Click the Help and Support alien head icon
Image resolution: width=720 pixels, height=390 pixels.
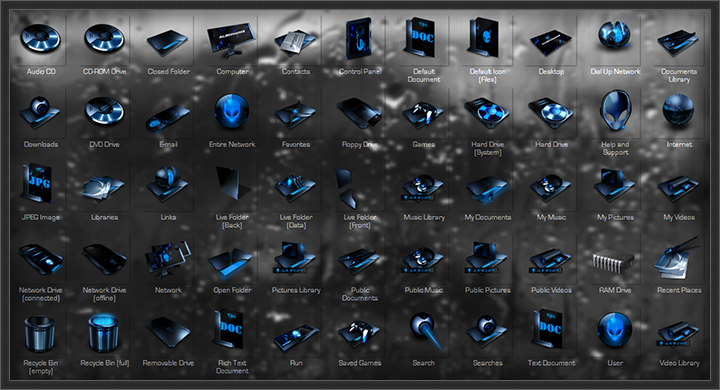coord(615,110)
